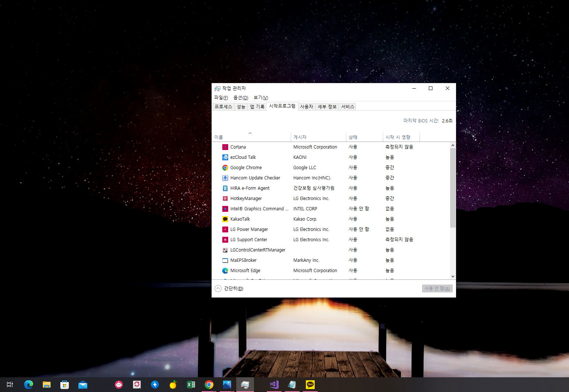Switch to the 세부 정보 tab
Image resolution: width=569 pixels, height=392 pixels.
click(x=327, y=107)
